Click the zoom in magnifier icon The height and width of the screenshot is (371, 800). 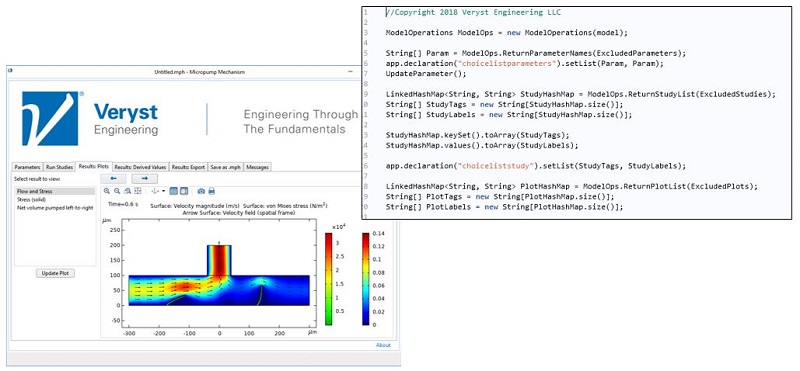[107, 191]
